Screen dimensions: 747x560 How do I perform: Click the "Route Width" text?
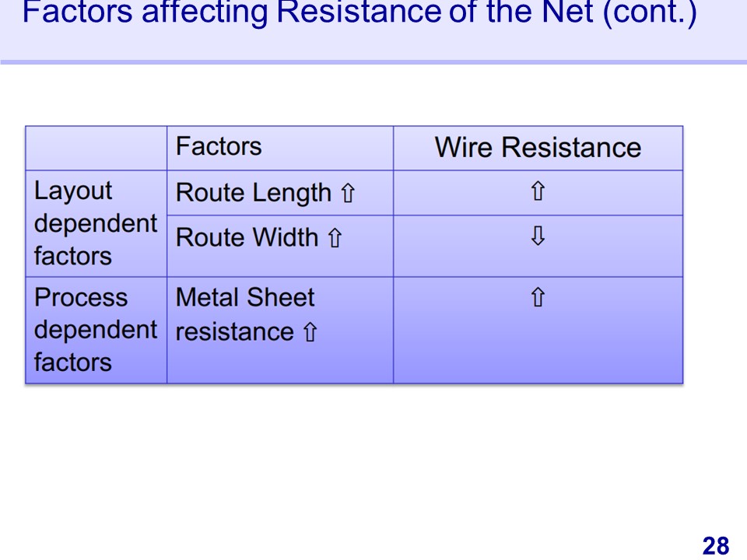pyautogui.click(x=247, y=238)
